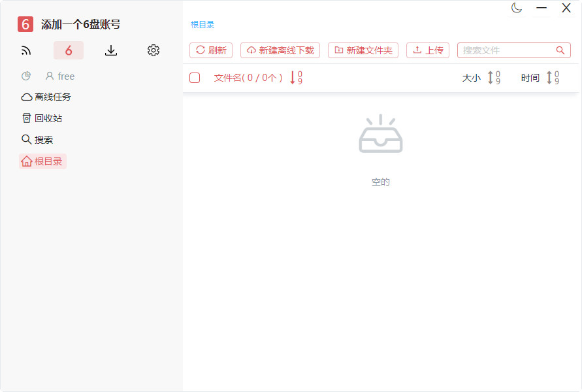582x392 pixels.
Task: Switch to the 6盘 tab icon
Action: 69,50
